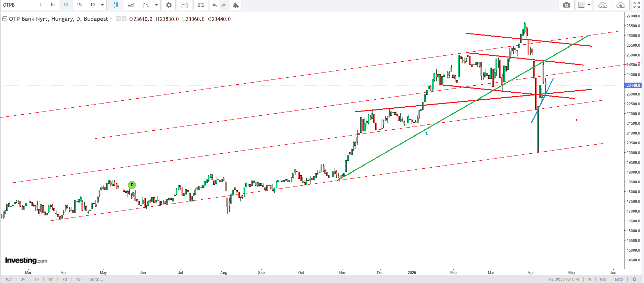
Task: Open the bar style dropdown arrow
Action: [156, 5]
